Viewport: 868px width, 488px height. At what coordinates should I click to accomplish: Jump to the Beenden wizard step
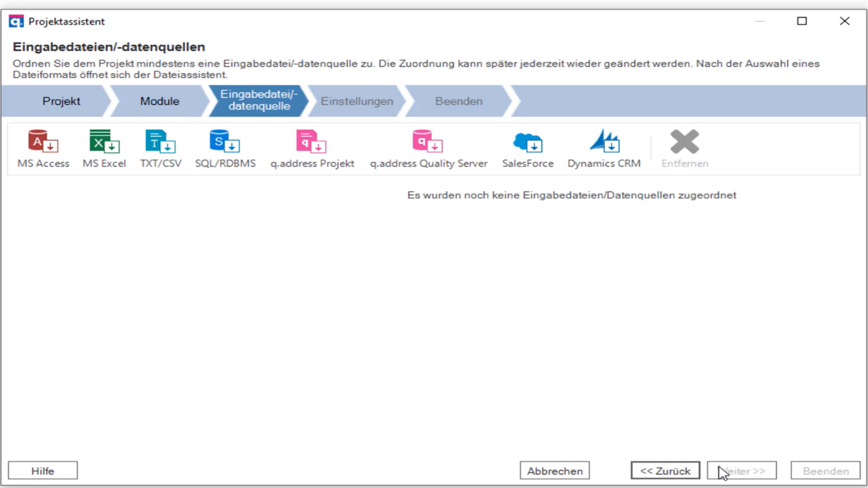coord(458,101)
